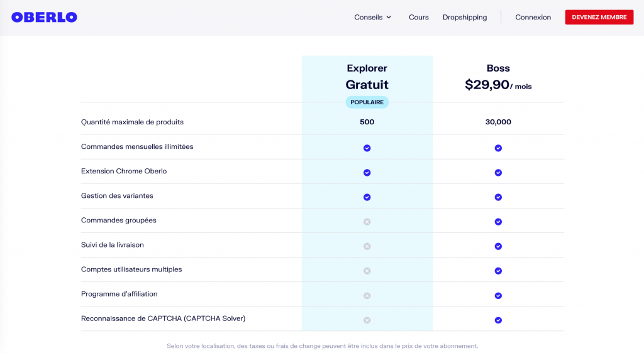Click the Gratuit price label

point(367,84)
